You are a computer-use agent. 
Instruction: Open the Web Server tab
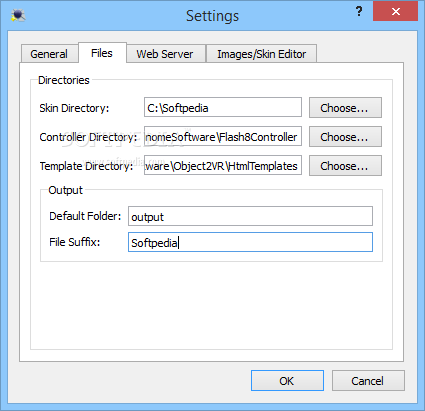[x=165, y=54]
